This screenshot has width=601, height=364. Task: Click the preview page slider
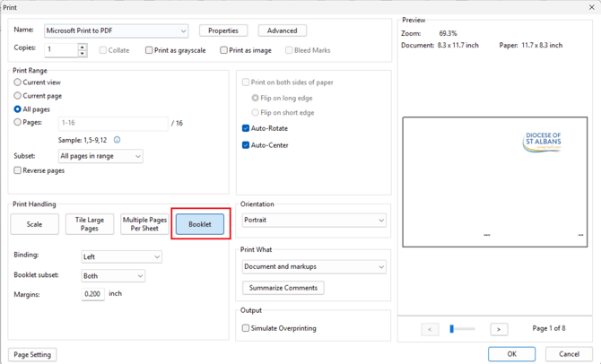point(463,329)
